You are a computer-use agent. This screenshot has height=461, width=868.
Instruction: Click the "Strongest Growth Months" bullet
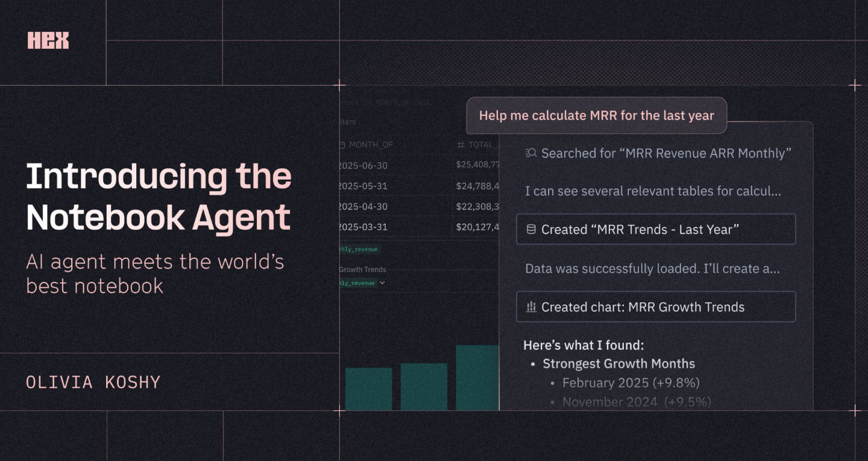pos(618,364)
